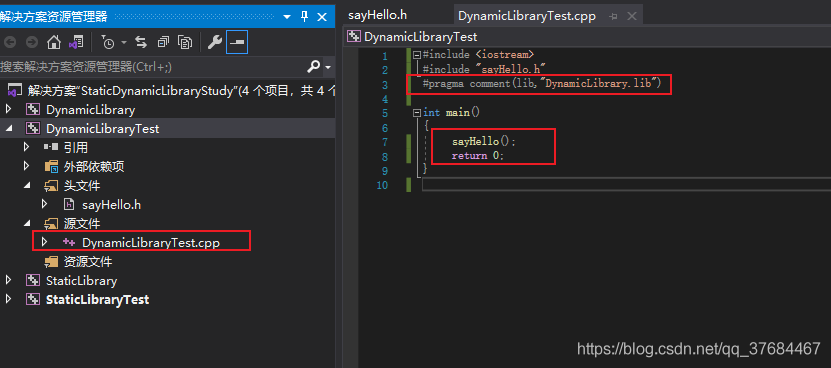Switch to the sayHello.h editor tab
This screenshot has height=368, width=831.
click(x=377, y=15)
